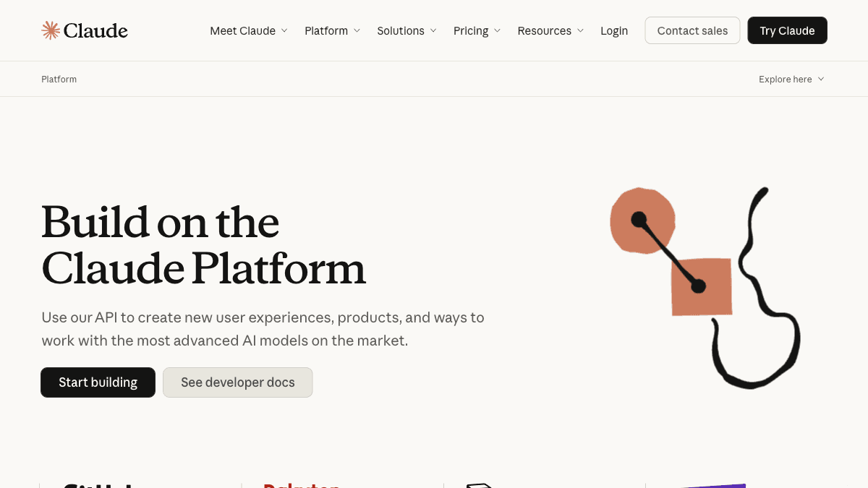Open the Platform navigation menu
868x488 pixels.
click(333, 30)
